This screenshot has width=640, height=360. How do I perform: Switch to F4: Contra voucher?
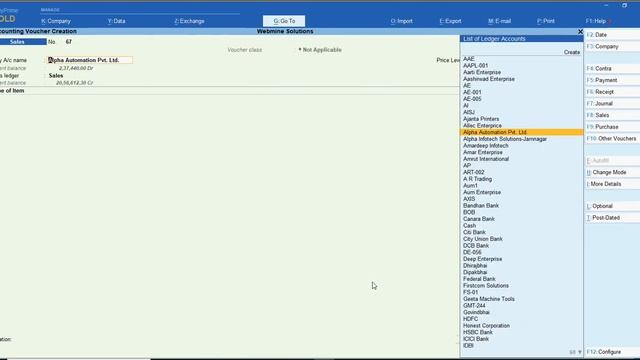coord(612,69)
